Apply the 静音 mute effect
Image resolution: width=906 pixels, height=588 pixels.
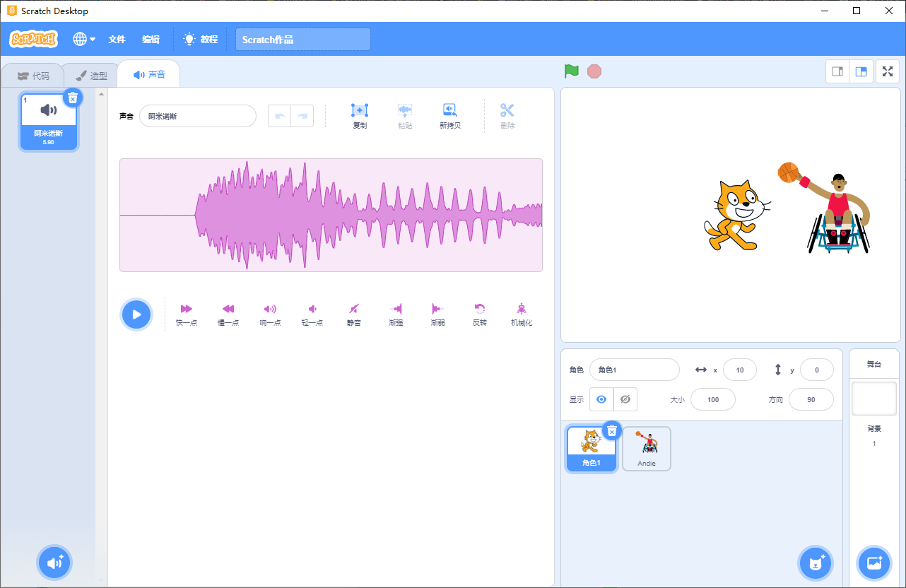tap(354, 314)
